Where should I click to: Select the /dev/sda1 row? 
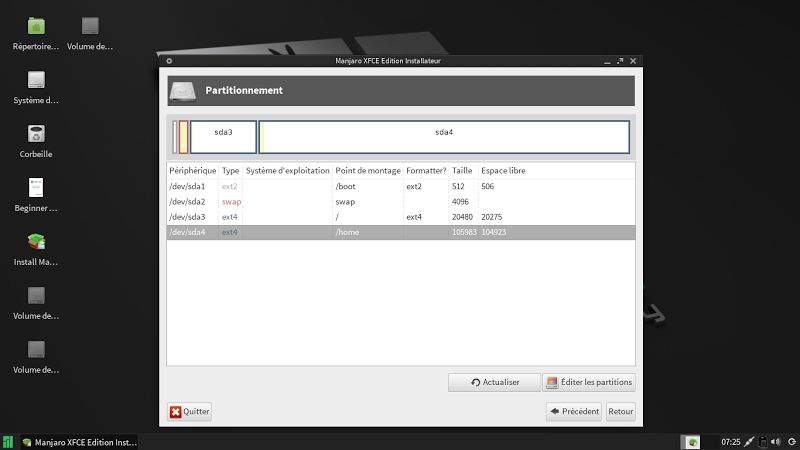pyautogui.click(x=401, y=186)
